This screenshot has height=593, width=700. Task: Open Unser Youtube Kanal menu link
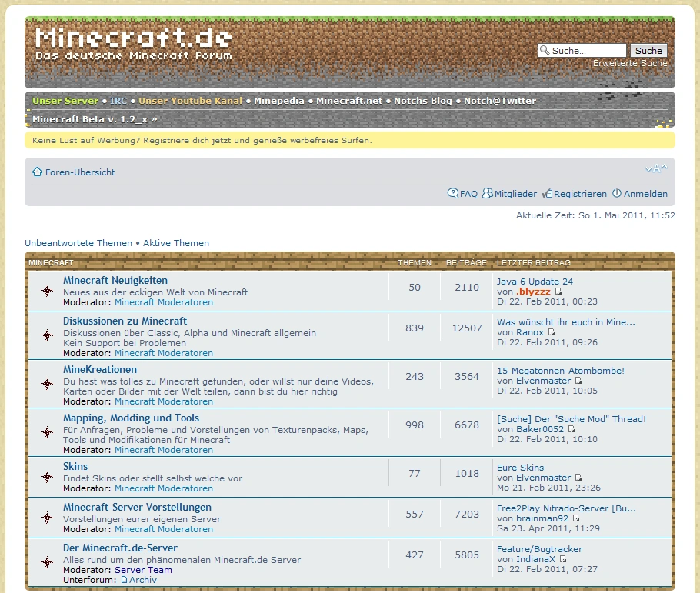coord(190,101)
